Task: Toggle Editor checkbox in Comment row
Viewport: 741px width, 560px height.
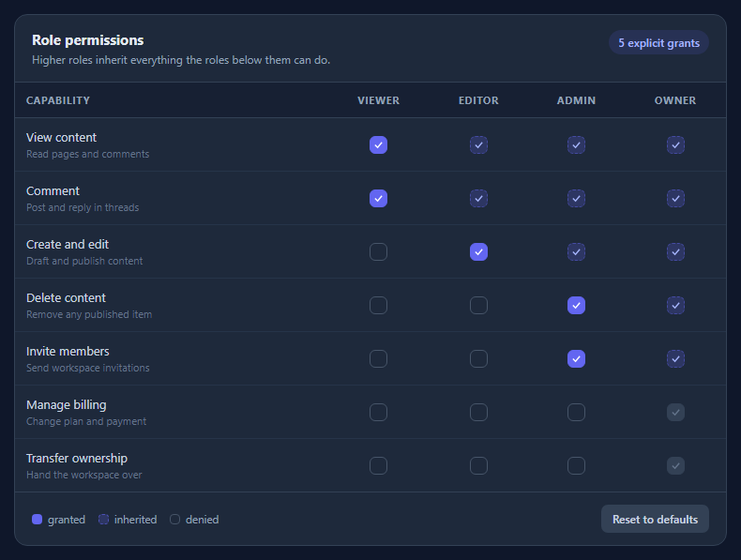Action: 478,199
